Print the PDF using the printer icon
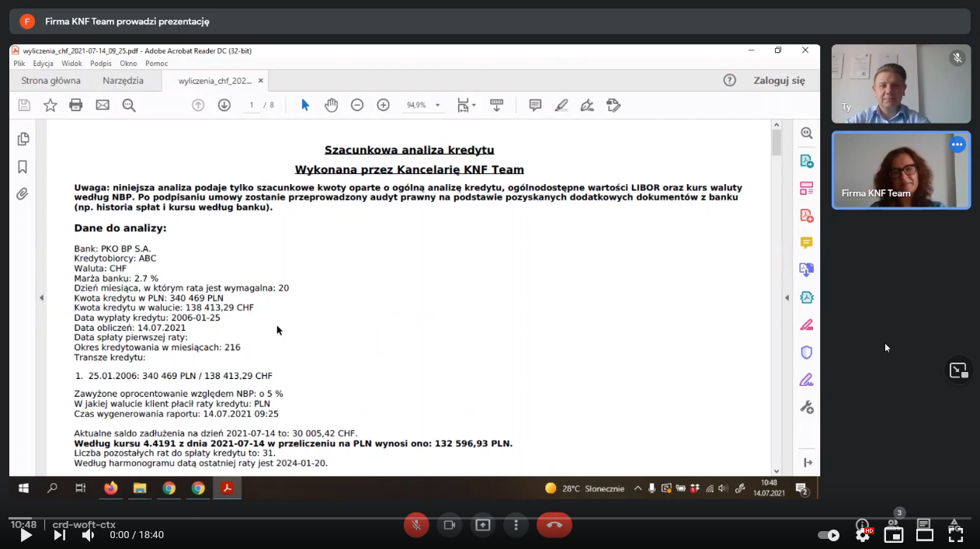The height and width of the screenshot is (549, 980). (75, 105)
